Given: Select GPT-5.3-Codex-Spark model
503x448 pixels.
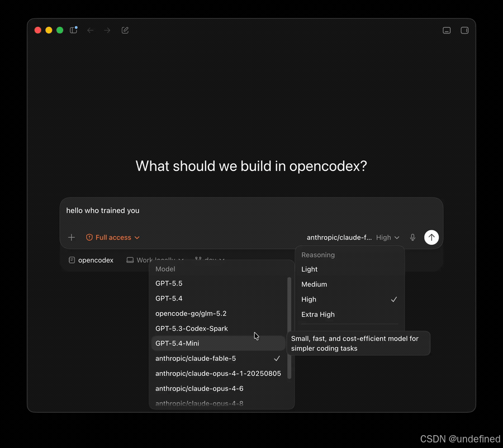Looking at the screenshot, I should pos(218,328).
